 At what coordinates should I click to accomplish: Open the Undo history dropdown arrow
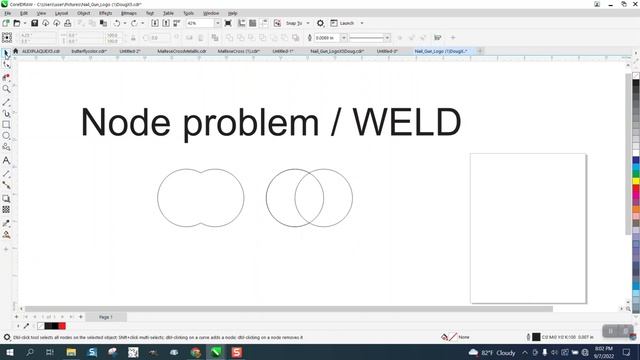tap(124, 23)
